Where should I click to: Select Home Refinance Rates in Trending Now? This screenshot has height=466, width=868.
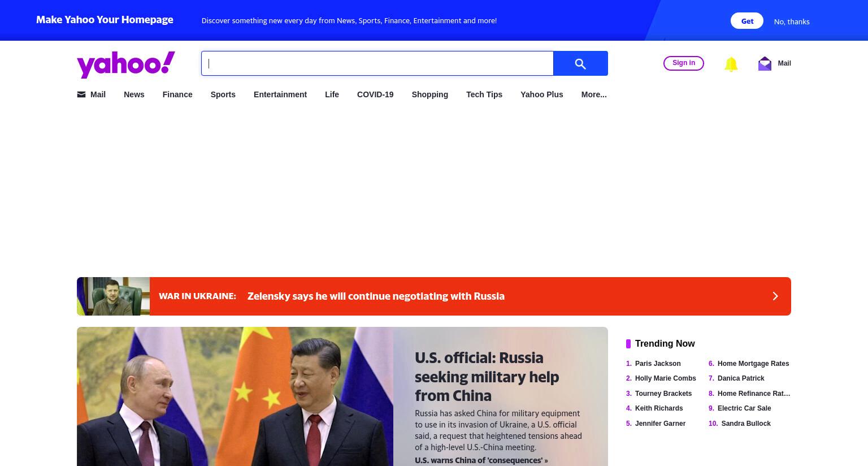pyautogui.click(x=754, y=394)
